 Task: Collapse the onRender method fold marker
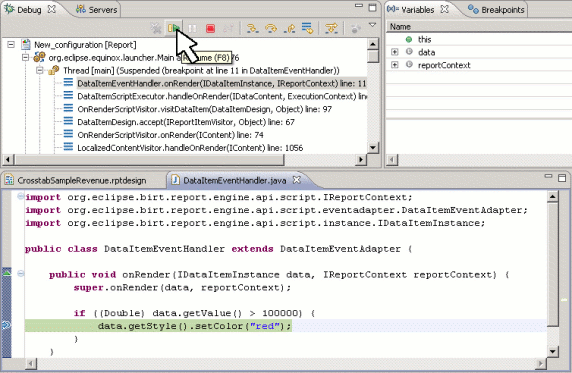click(x=21, y=273)
